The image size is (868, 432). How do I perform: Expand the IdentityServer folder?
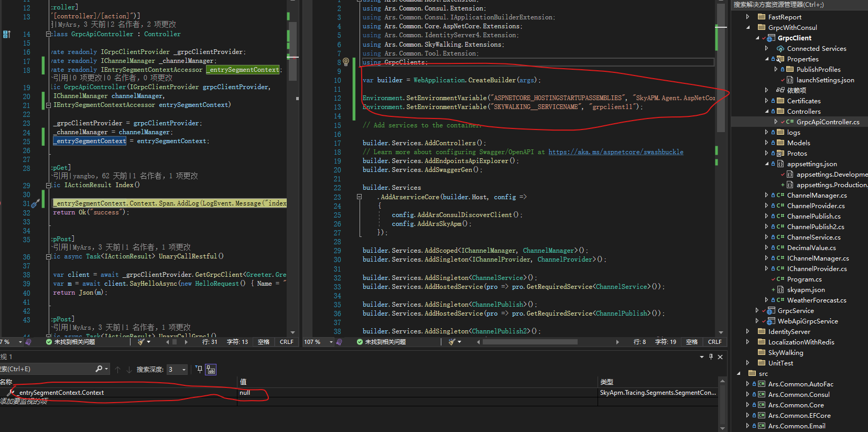[x=748, y=331]
